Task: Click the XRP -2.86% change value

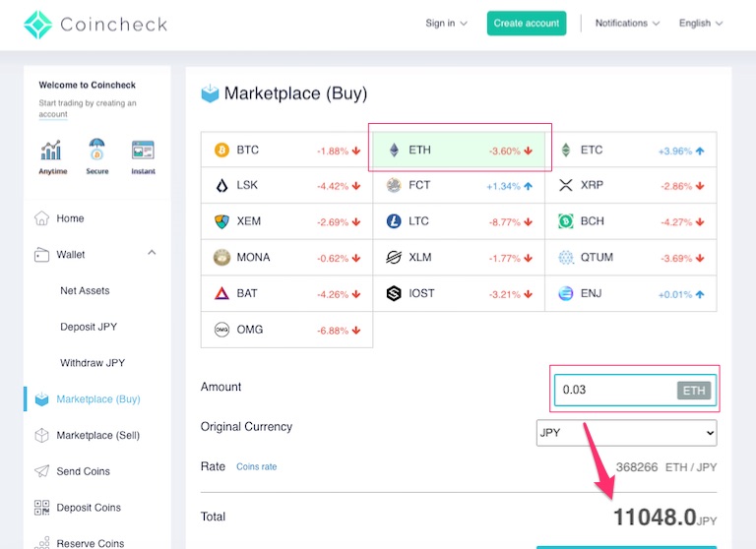Action: [x=676, y=186]
